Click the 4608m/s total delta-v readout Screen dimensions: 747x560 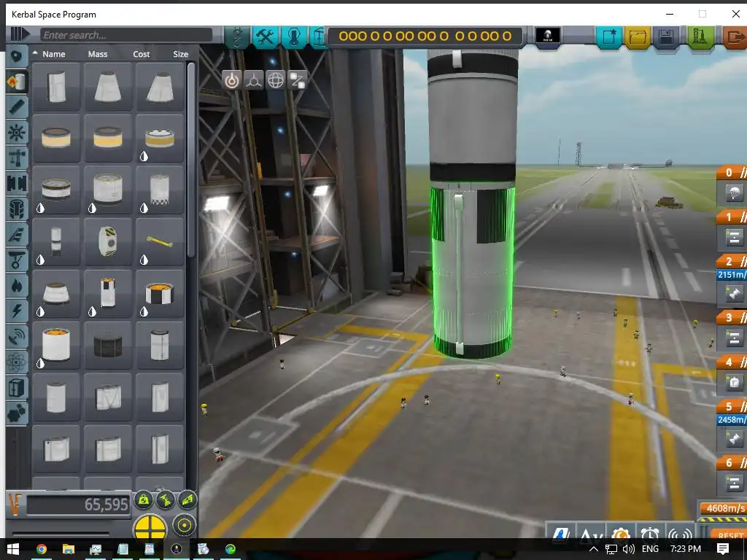[x=723, y=508]
